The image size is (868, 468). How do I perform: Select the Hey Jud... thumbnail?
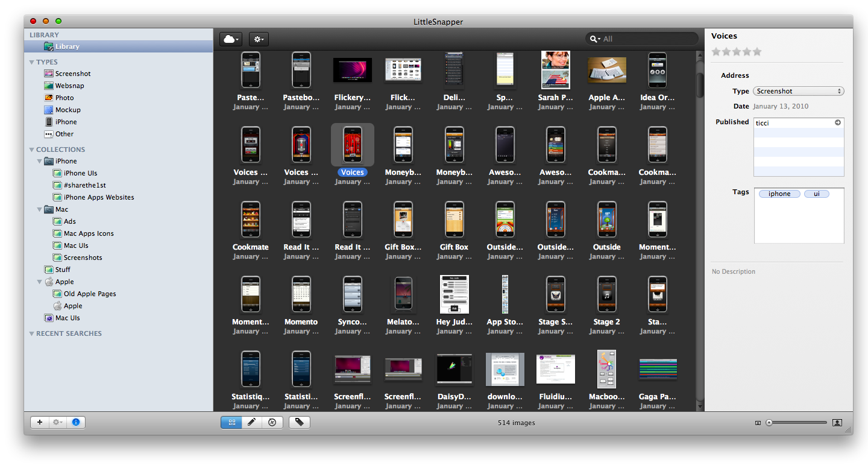[454, 294]
